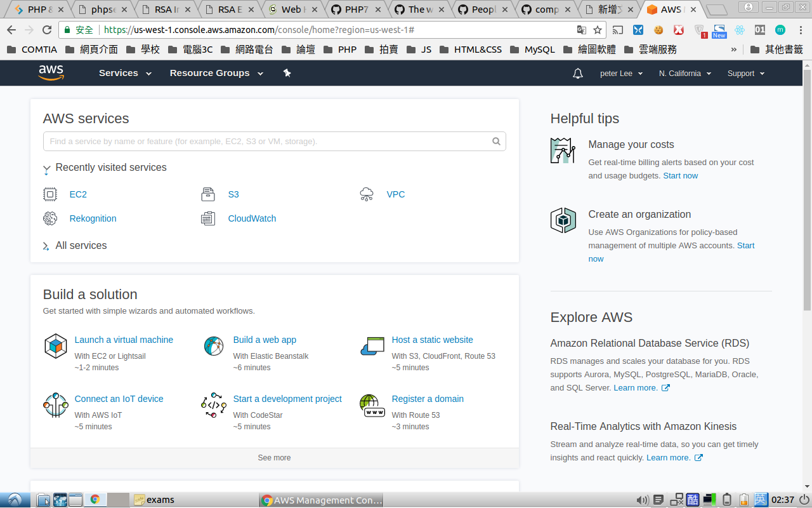
Task: Collapse Recently visited services section
Action: tap(46, 169)
